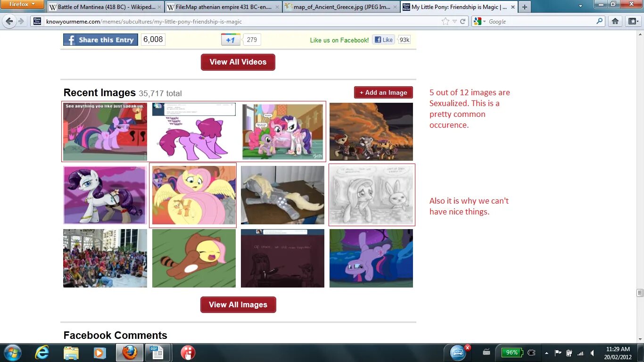Open Windows Media Player from the taskbar
The height and width of the screenshot is (362, 644).
click(x=99, y=353)
